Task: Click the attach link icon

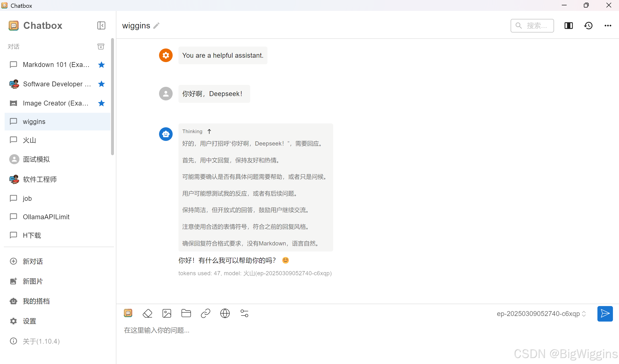Action: (x=205, y=313)
